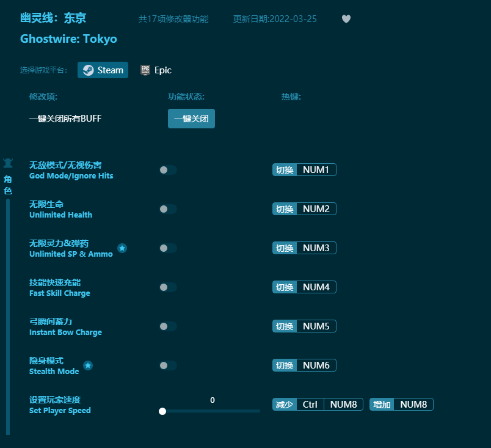Click the 切换 NUM1 hotkey button

coord(304,170)
